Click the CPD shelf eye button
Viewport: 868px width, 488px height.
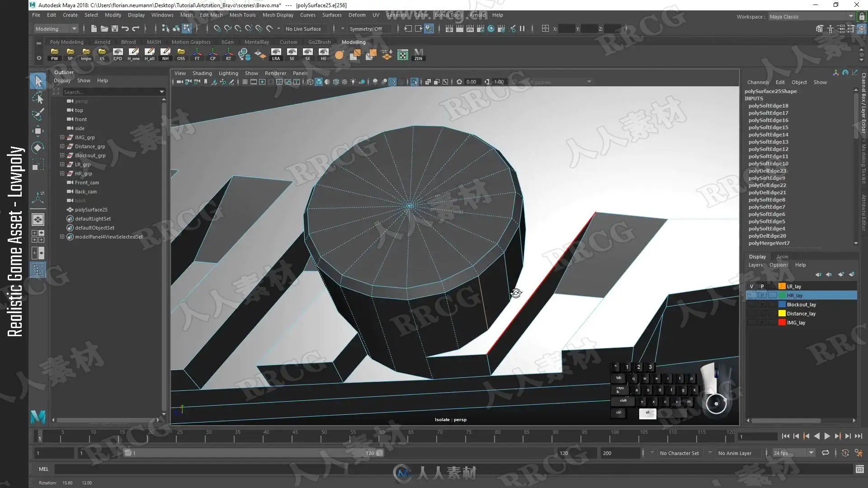tap(118, 55)
